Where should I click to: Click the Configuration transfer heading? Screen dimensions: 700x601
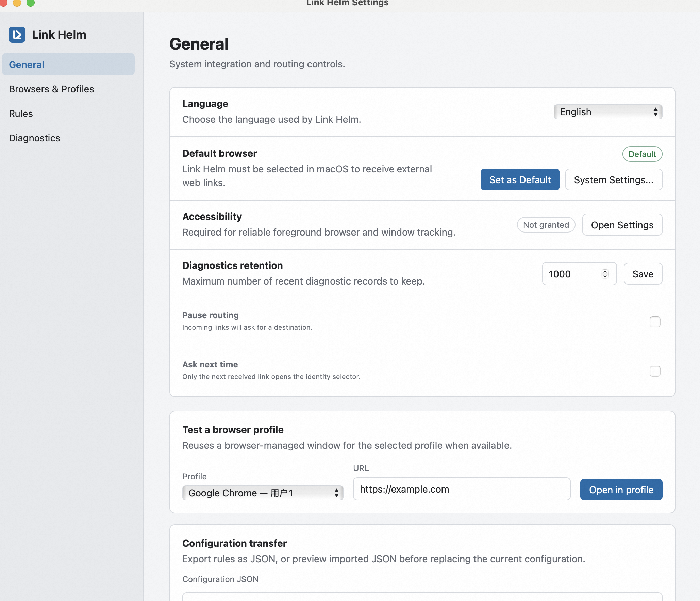coord(235,543)
